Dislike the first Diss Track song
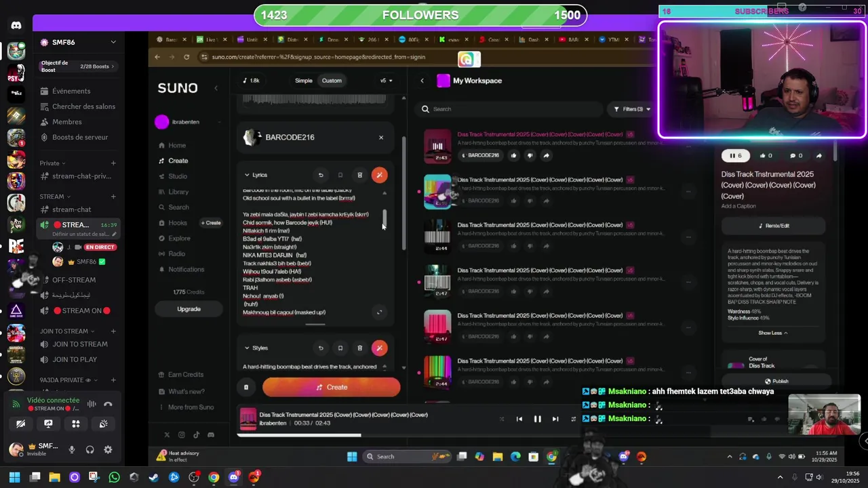868x488 pixels. pos(530,155)
